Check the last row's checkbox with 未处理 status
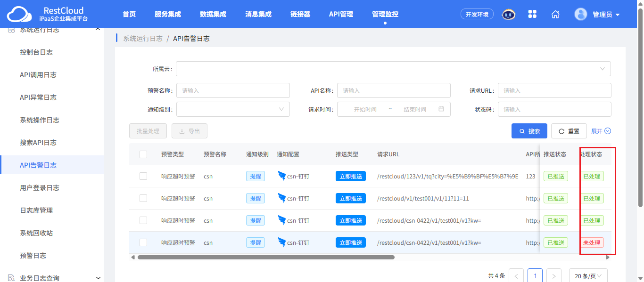Viewport: 644px width, 282px height. 143,242
